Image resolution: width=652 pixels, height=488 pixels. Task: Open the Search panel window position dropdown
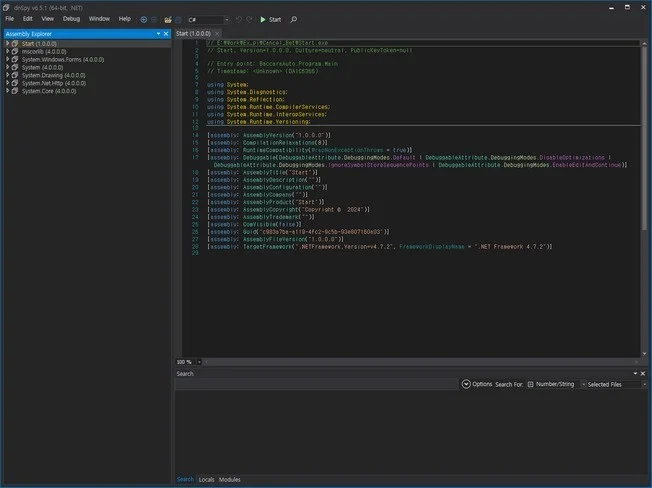635,374
